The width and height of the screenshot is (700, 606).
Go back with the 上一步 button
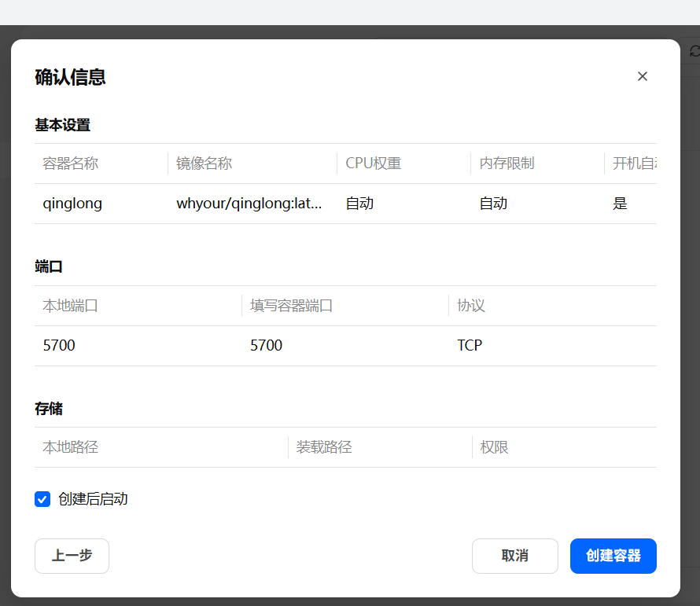click(72, 556)
